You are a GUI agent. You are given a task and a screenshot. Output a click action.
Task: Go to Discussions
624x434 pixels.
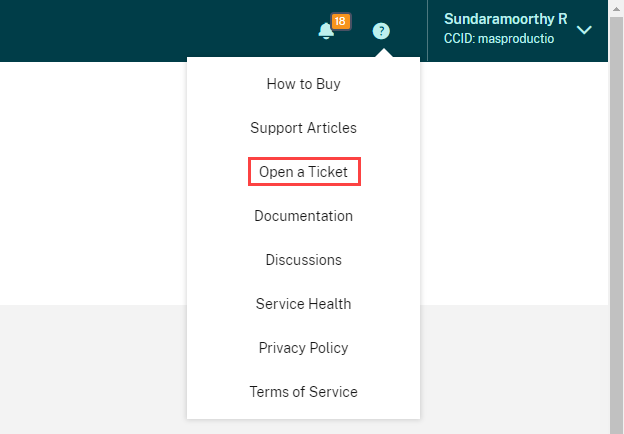303,260
